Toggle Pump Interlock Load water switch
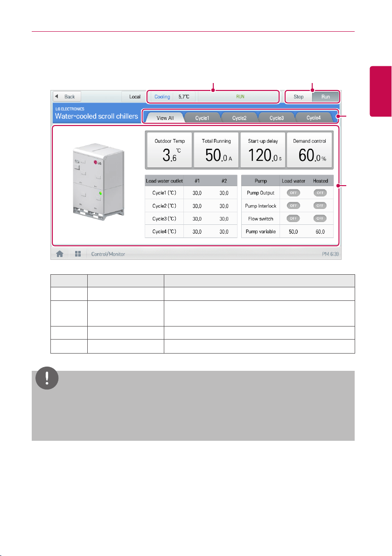This screenshot has height=556, width=392. (x=294, y=206)
